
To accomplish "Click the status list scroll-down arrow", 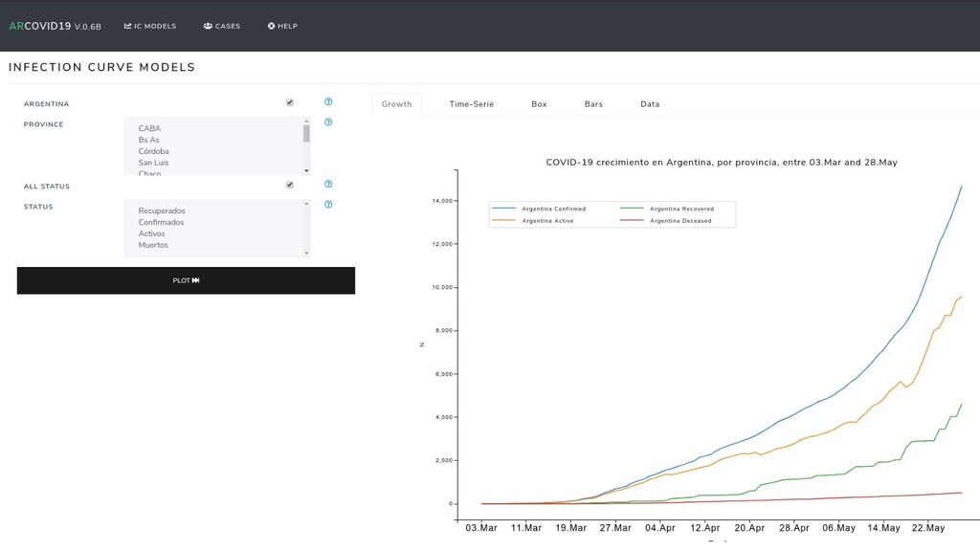I will point(306,253).
